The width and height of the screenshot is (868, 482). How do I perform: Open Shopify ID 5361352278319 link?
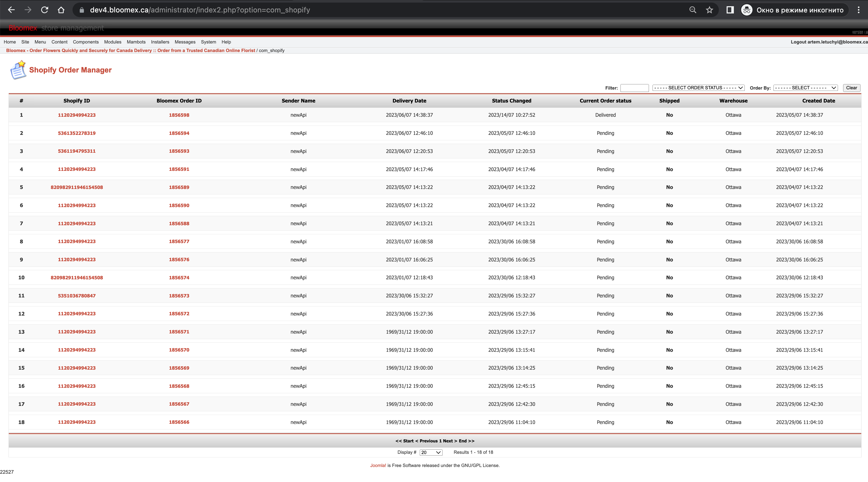(x=77, y=133)
